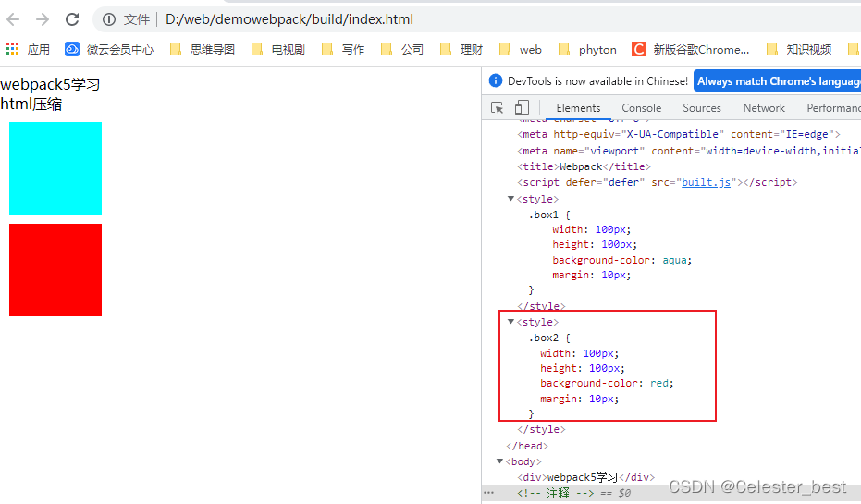Click the DevTools info notice icon
Viewport: 861px width, 504px height.
[x=496, y=80]
